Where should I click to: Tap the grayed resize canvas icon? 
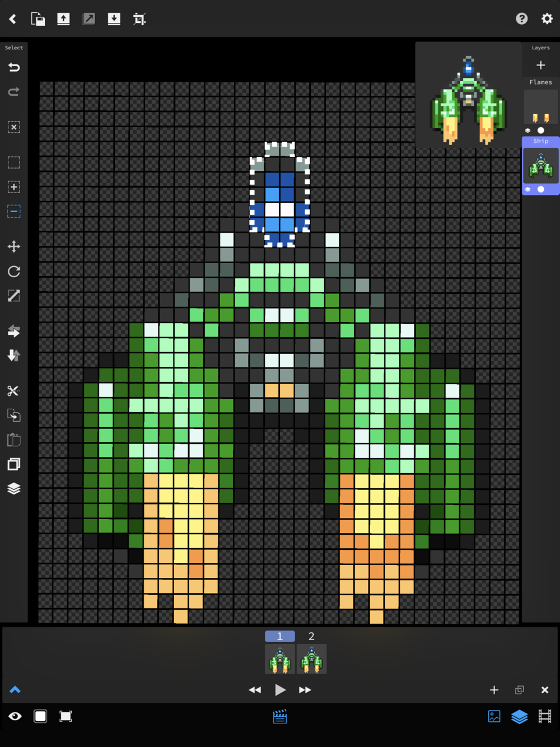[x=88, y=19]
